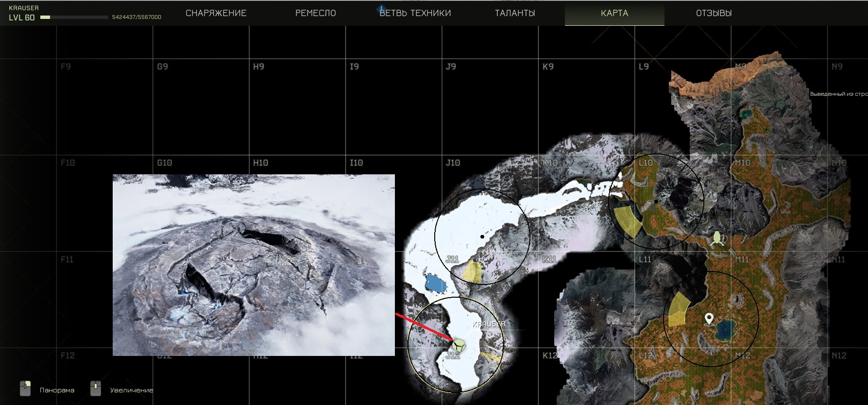
Task: Click grid label F11
Action: click(x=67, y=259)
